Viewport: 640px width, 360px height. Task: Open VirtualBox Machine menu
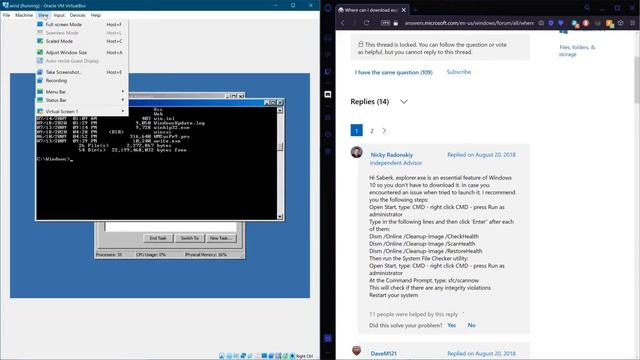(24, 15)
